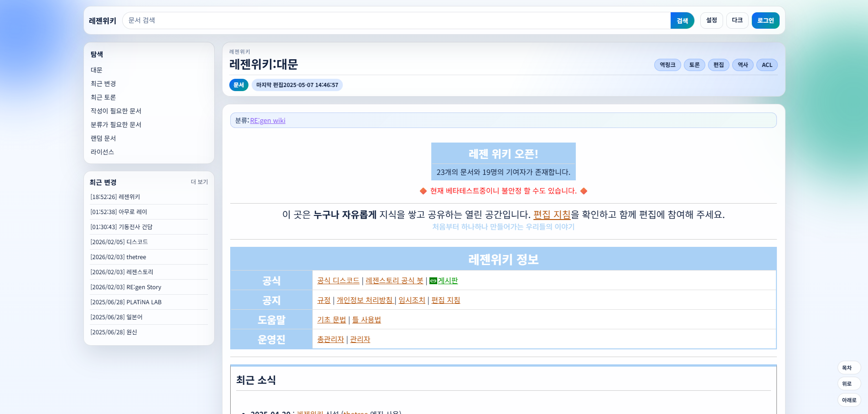
Task: Open the RE:gen wiki category link
Action: click(268, 121)
